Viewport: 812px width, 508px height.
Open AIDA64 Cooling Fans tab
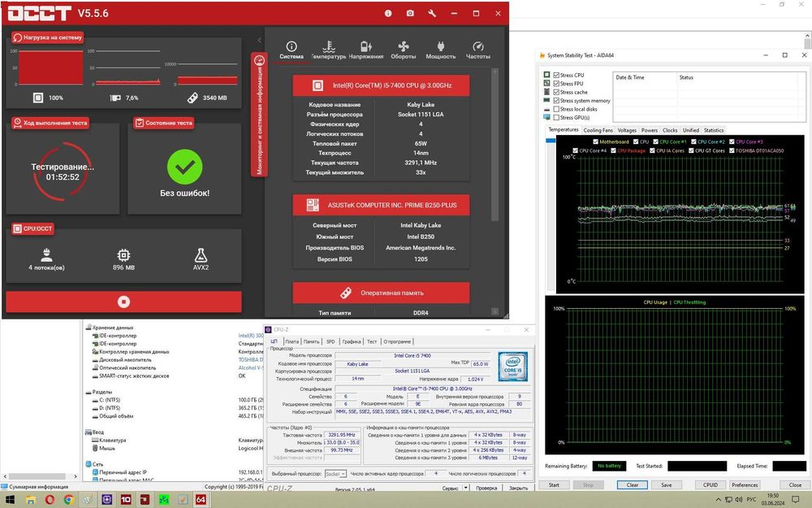(x=598, y=130)
